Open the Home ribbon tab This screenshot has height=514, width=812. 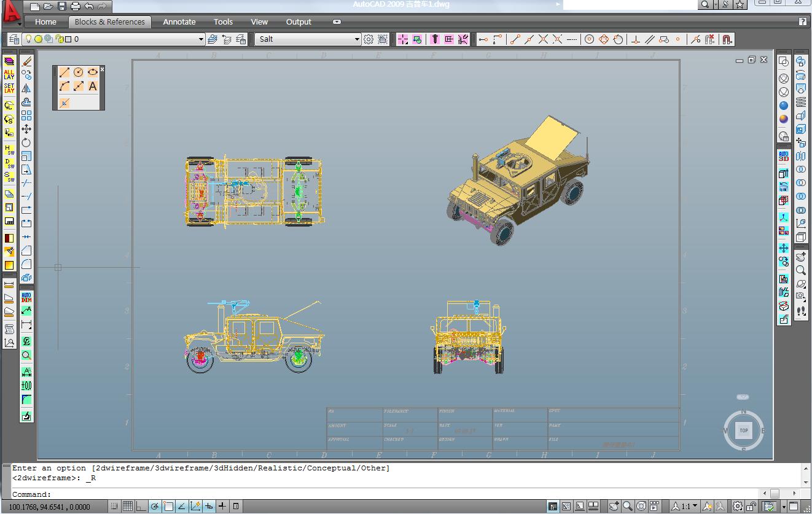[x=46, y=22]
